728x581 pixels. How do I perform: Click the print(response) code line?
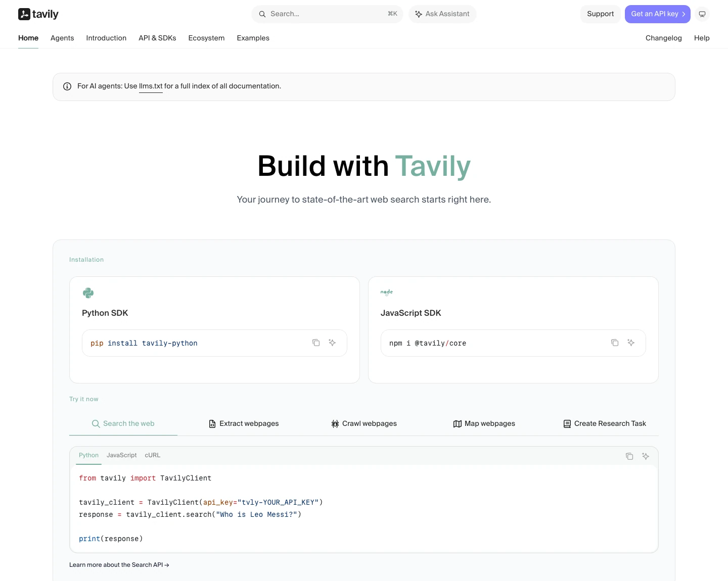111,539
